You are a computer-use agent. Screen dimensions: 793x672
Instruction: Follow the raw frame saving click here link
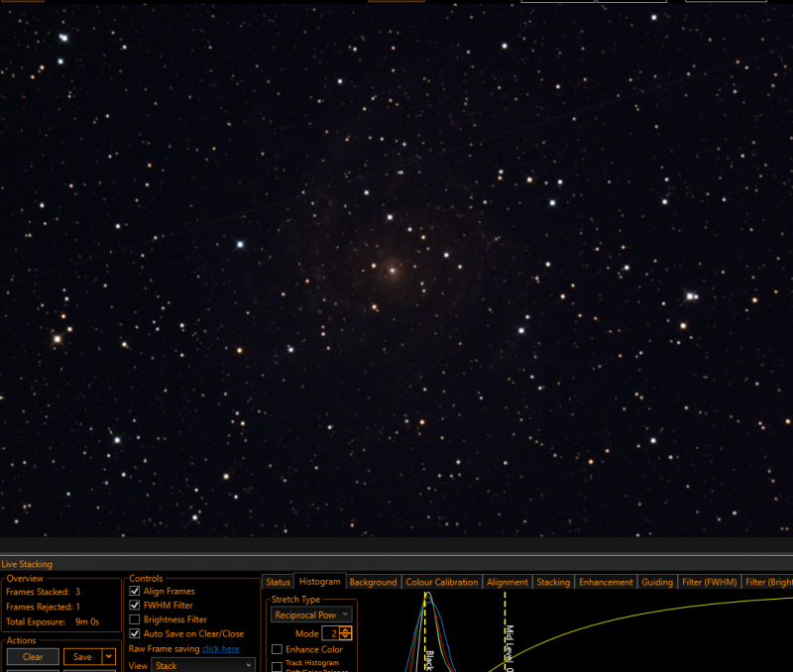[220, 649]
